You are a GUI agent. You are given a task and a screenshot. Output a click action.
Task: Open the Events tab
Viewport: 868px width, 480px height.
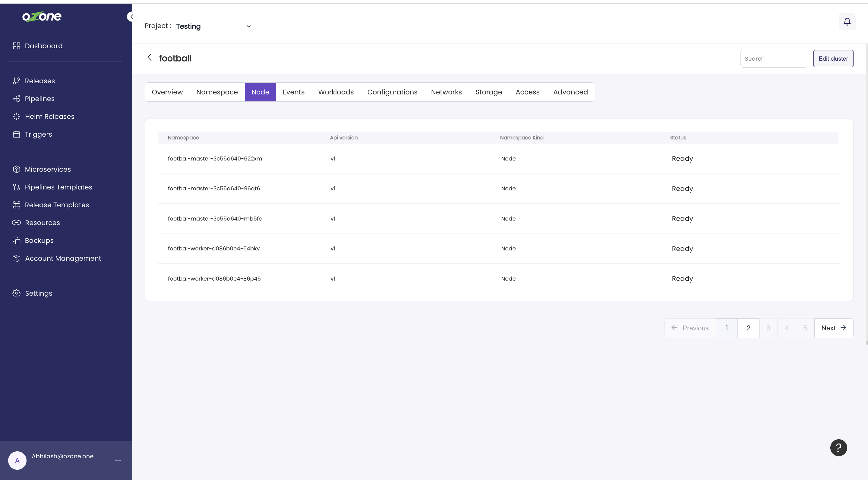point(293,92)
